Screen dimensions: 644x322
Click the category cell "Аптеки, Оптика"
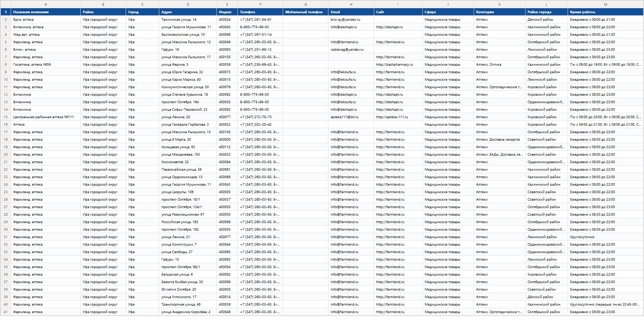point(499,65)
